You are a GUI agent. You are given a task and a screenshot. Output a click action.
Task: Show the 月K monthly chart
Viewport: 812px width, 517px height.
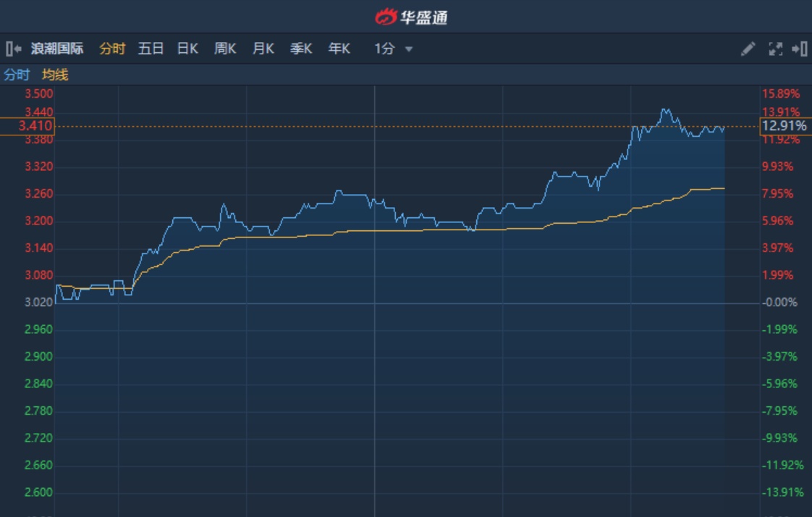click(263, 49)
